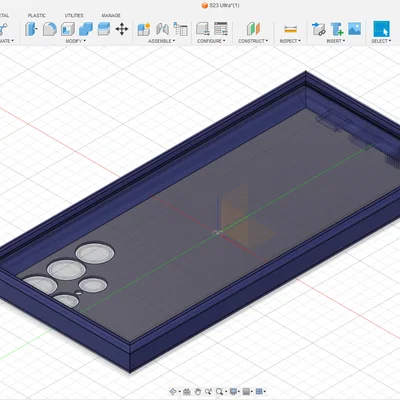Viewport: 400px width, 400px height.
Task: Expand the SELECT dropdown
Action: point(381,41)
